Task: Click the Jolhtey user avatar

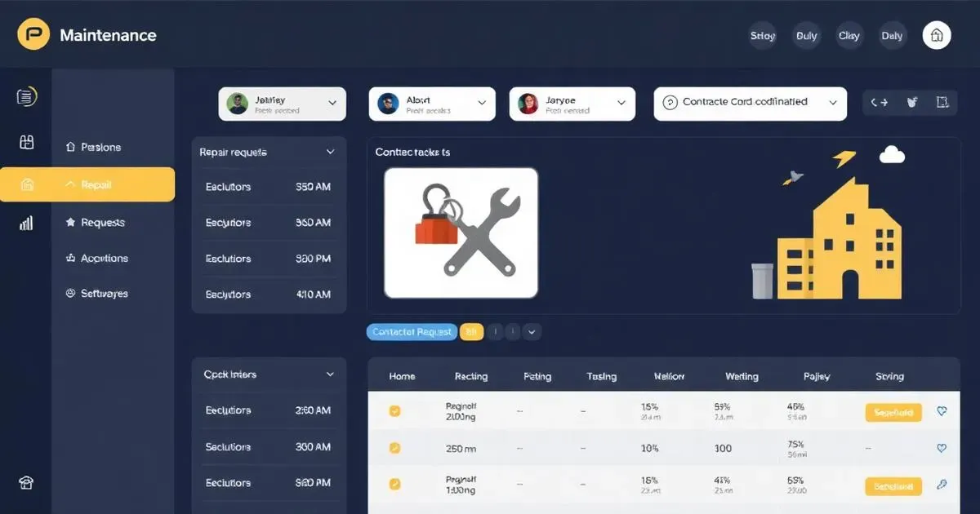Action: pyautogui.click(x=238, y=104)
